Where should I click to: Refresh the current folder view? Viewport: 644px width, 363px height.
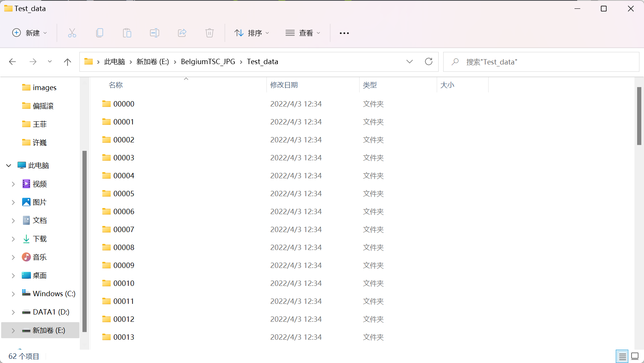pos(429,61)
